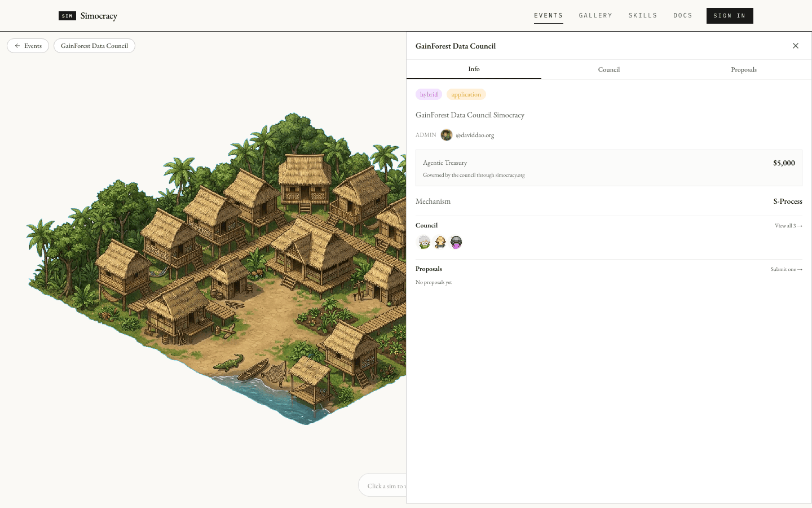Open the @daviddao.org admin link
Image resolution: width=812 pixels, height=508 pixels.
(475, 135)
